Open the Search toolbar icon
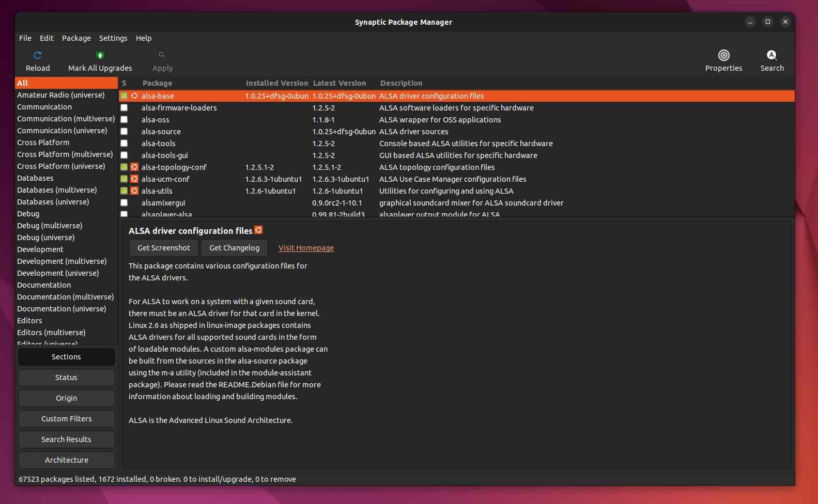818x504 pixels. tap(772, 55)
